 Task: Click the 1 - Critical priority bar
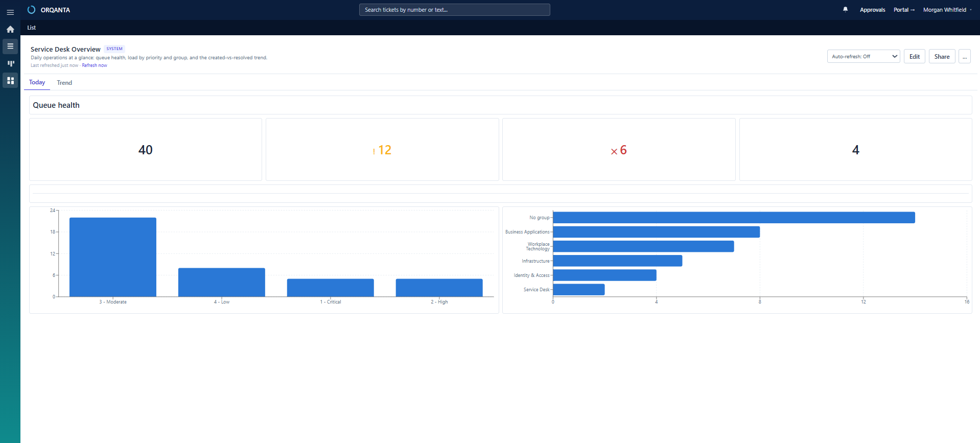pyautogui.click(x=331, y=288)
